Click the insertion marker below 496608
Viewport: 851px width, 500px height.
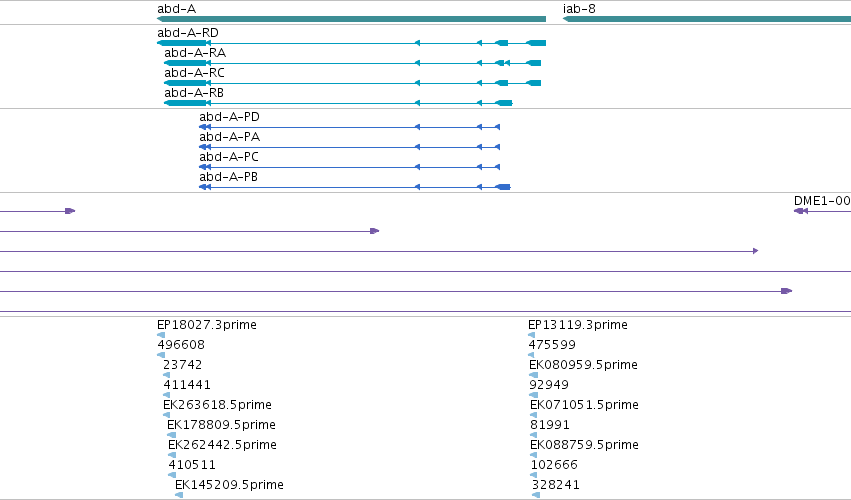[x=161, y=355]
